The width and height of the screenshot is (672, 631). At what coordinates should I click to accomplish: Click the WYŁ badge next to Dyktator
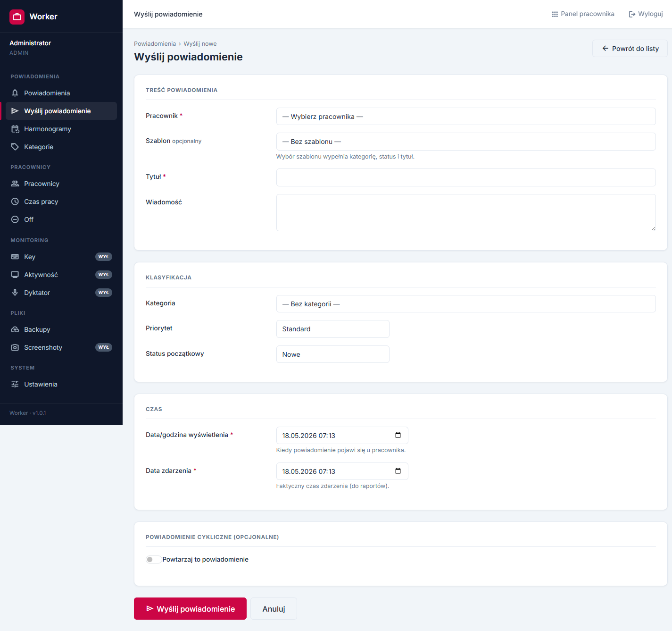(x=104, y=293)
